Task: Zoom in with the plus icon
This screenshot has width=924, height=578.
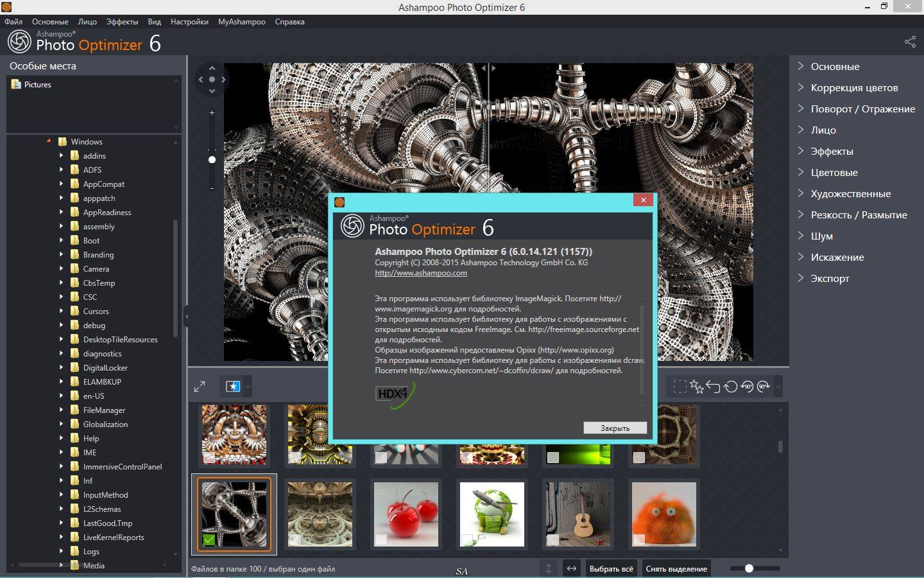Action: (x=212, y=112)
